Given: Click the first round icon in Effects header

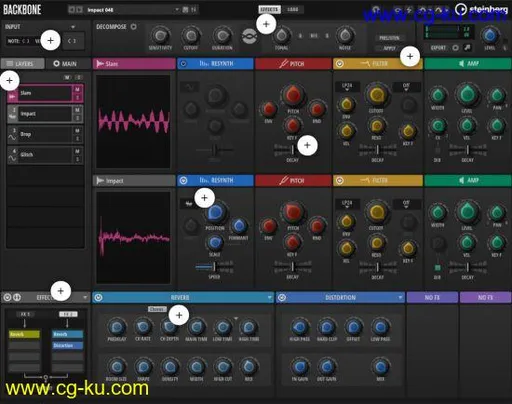Looking at the screenshot, I should (x=7, y=297).
